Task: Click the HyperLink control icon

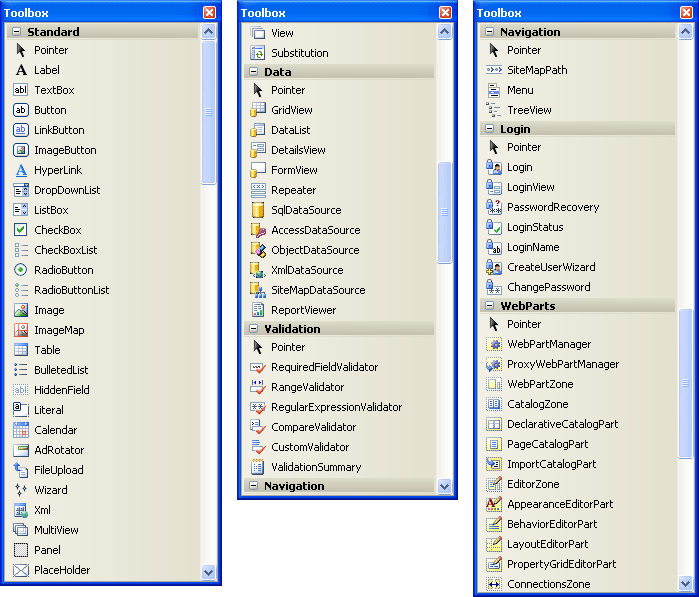Action: (x=21, y=170)
